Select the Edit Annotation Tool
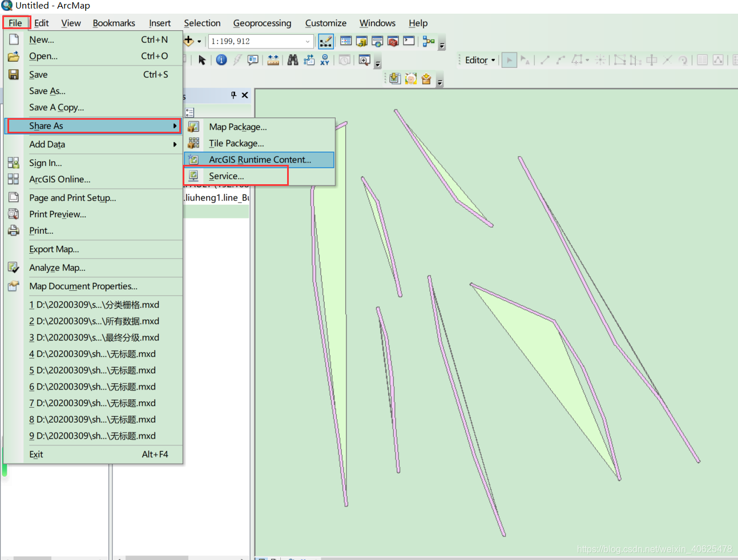Viewport: 738px width, 560px height. tap(525, 60)
